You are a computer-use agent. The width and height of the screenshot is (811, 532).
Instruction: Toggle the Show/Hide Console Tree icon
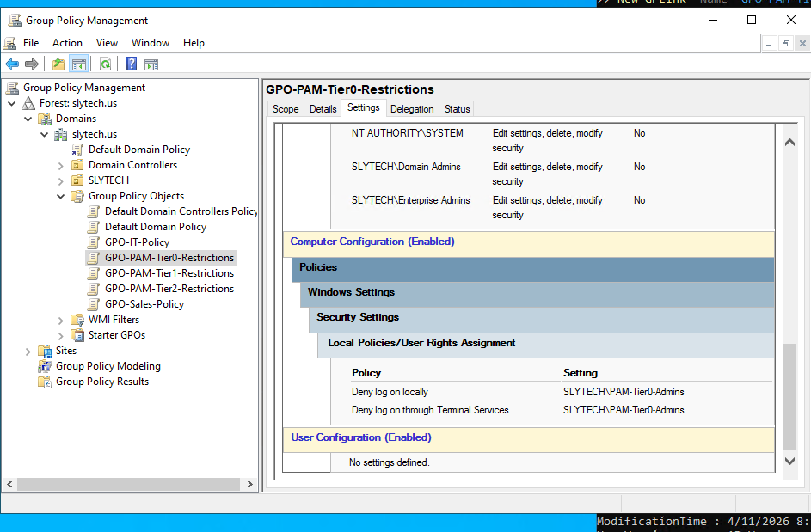point(78,64)
